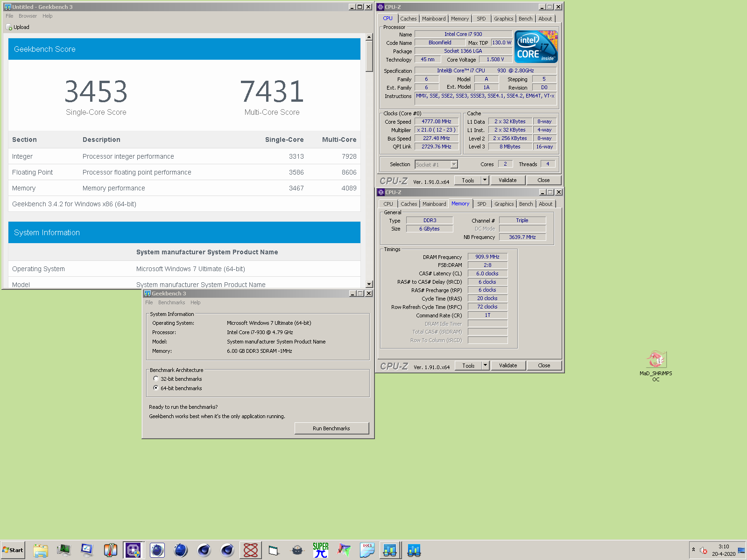Click DRAM Frequency value 909.9 MHz
This screenshot has width=747, height=560.
click(x=487, y=257)
